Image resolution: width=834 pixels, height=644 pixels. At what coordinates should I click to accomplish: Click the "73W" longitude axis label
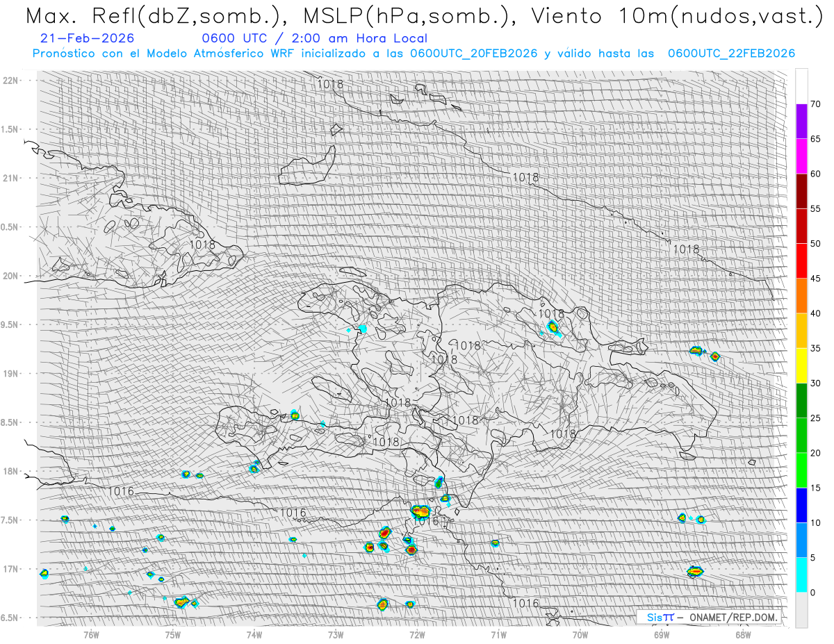click(336, 634)
